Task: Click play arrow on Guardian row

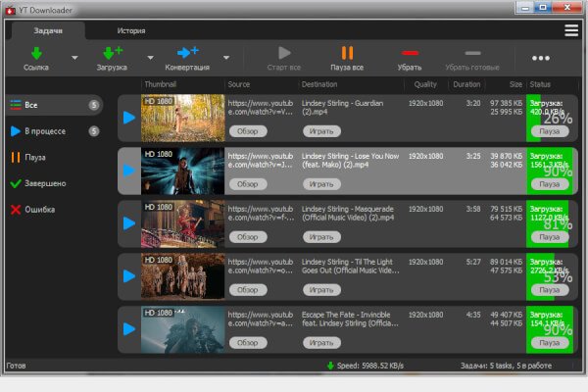Action: click(129, 118)
